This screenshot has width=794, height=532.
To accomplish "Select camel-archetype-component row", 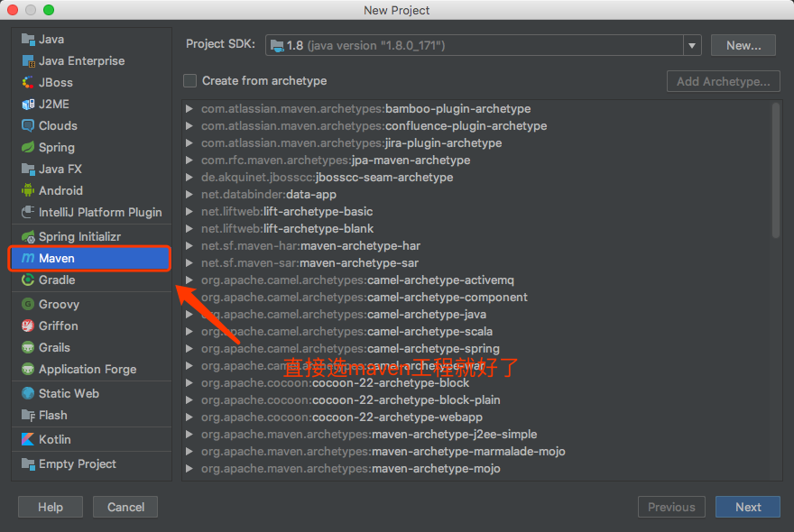I will click(478, 298).
